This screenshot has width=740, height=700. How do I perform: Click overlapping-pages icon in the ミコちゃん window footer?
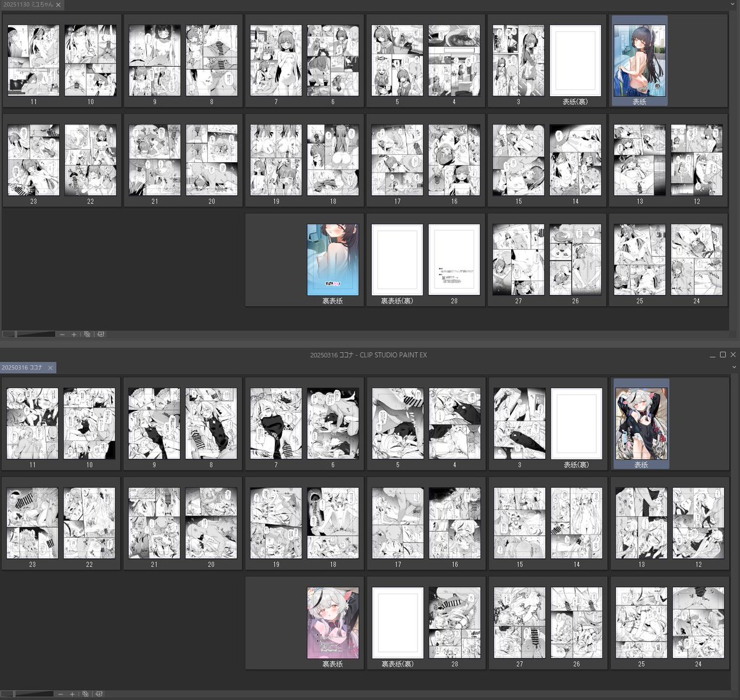pyautogui.click(x=87, y=334)
